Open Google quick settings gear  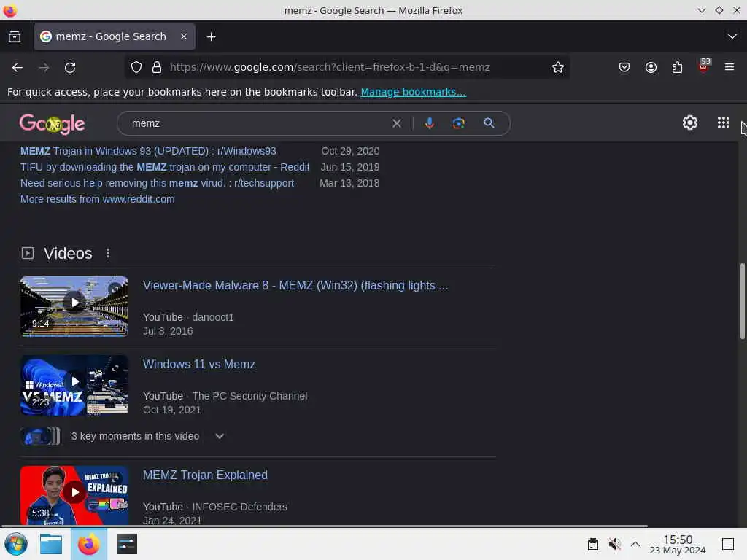click(690, 122)
